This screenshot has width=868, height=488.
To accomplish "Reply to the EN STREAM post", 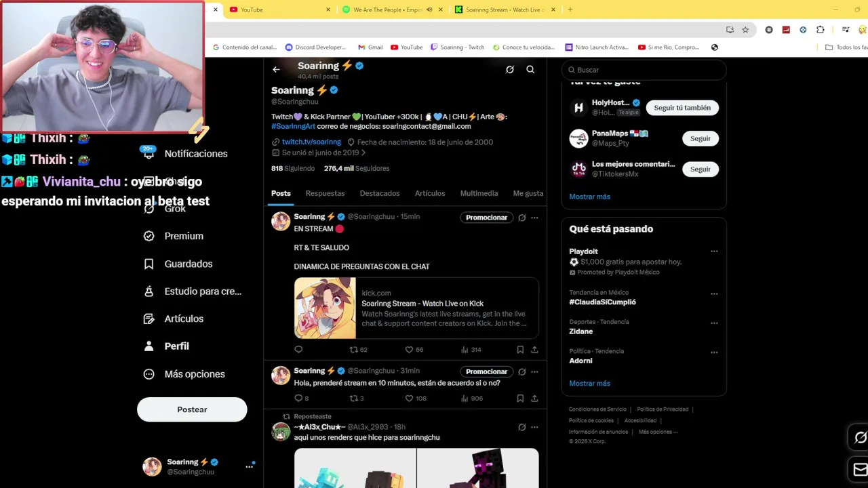I will 298,350.
